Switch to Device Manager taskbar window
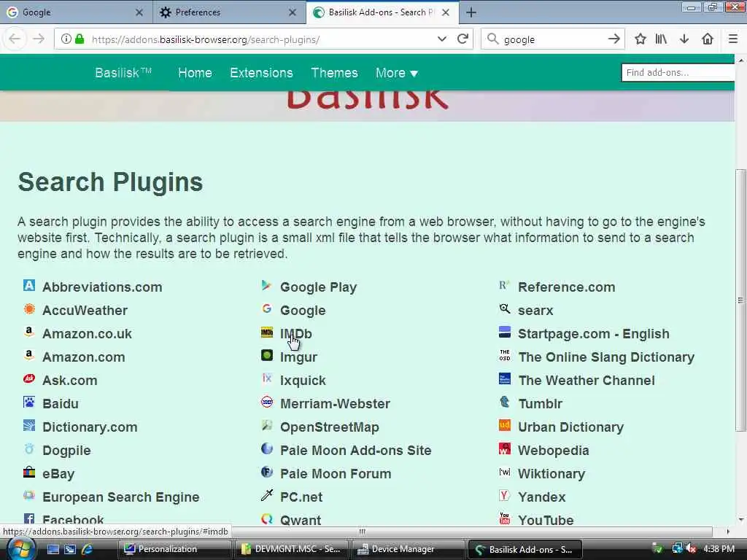The width and height of the screenshot is (747, 560). (407, 549)
